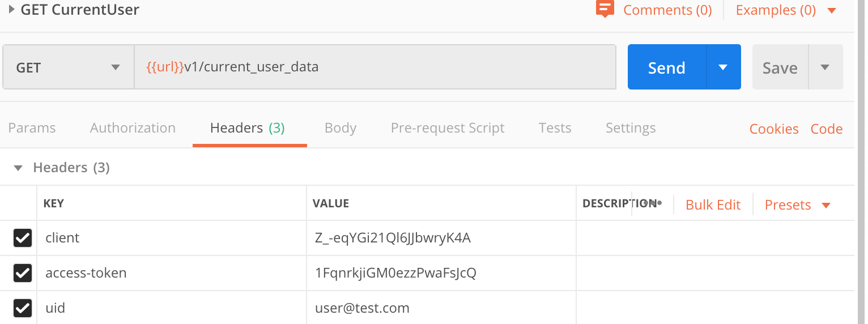Click the blue Send button
The height and width of the screenshot is (324, 868).
coord(666,67)
